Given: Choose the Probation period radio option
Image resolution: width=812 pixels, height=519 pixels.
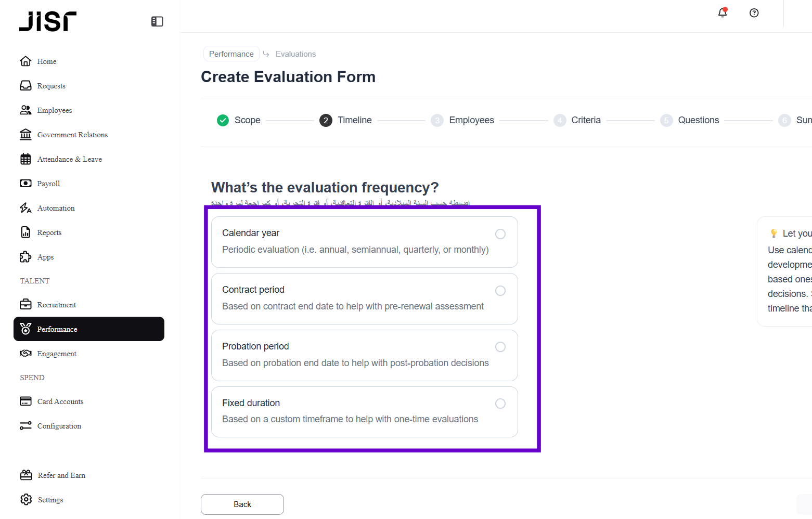Looking at the screenshot, I should point(500,347).
